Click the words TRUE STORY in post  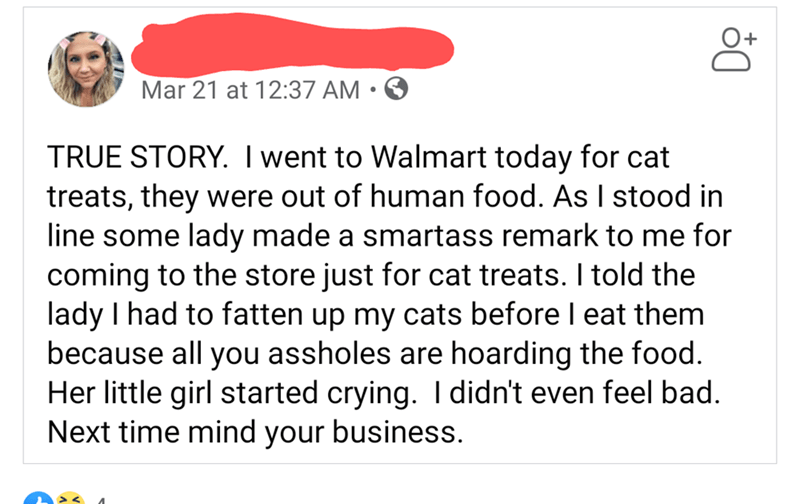click(137, 157)
